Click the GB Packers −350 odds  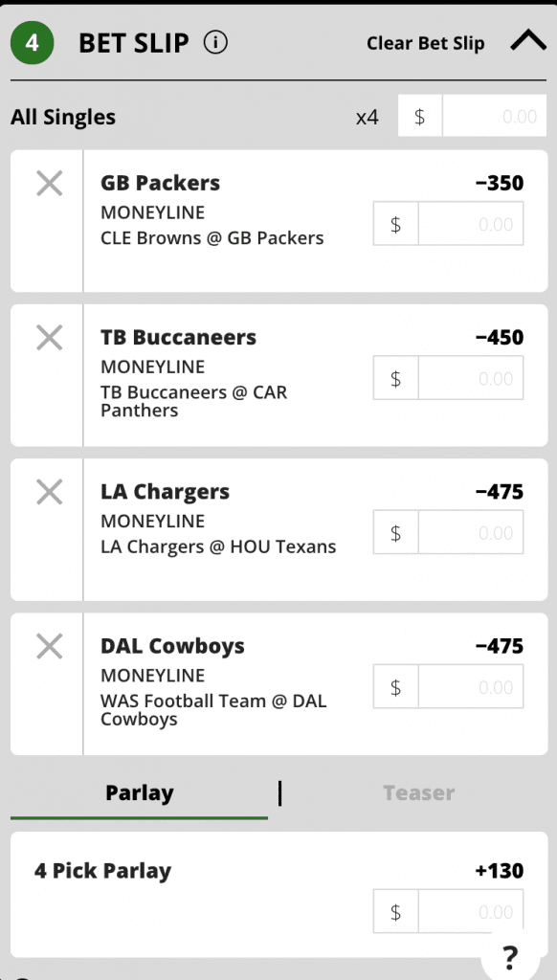[x=500, y=183]
